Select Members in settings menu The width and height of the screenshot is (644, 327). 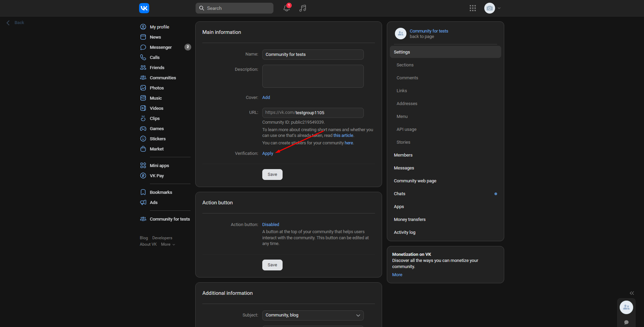coord(403,155)
